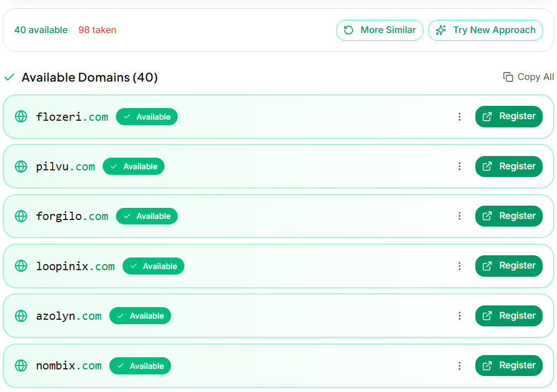
Task: Click Available badge for loopinix.com
Action: coord(153,266)
